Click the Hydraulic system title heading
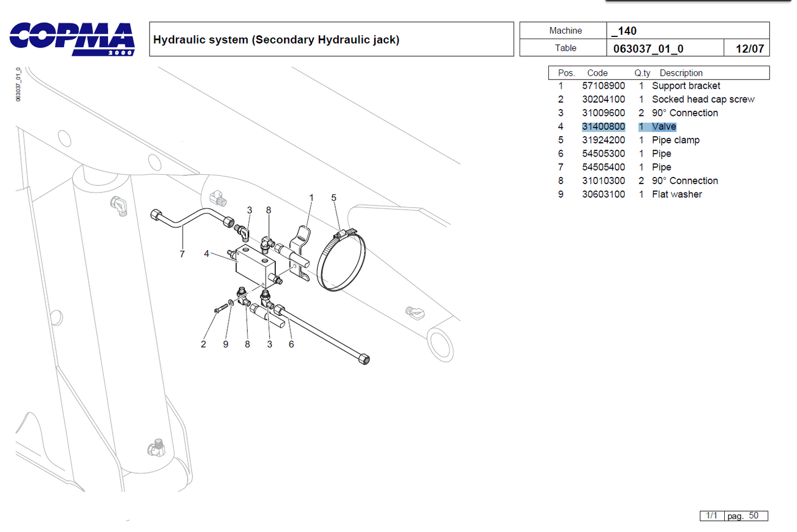The height and width of the screenshot is (532, 797). click(276, 40)
